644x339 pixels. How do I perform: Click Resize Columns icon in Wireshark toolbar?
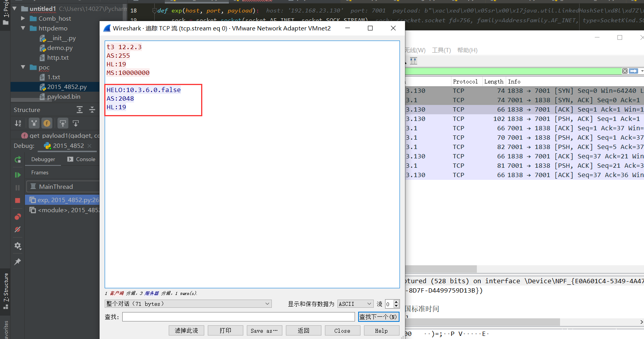click(x=413, y=61)
